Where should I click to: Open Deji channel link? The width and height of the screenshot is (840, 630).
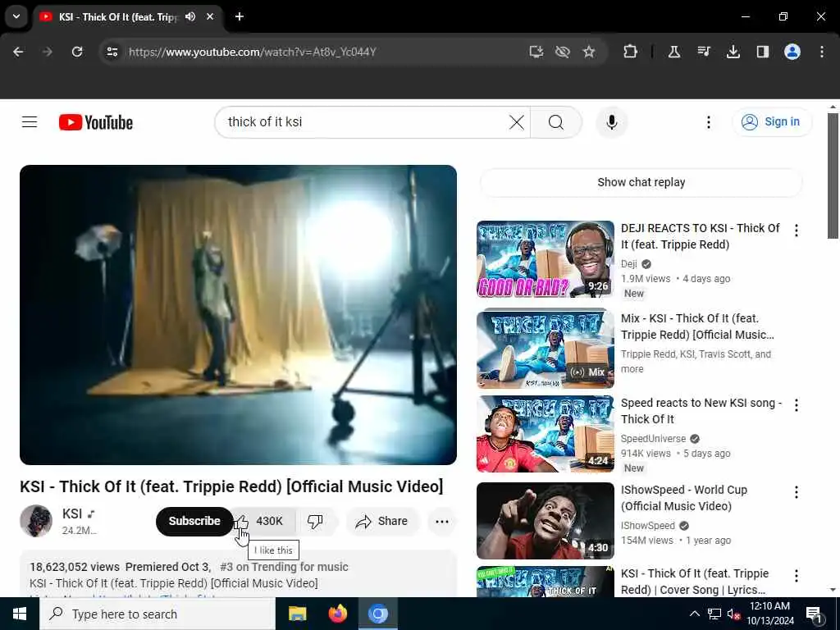(629, 263)
